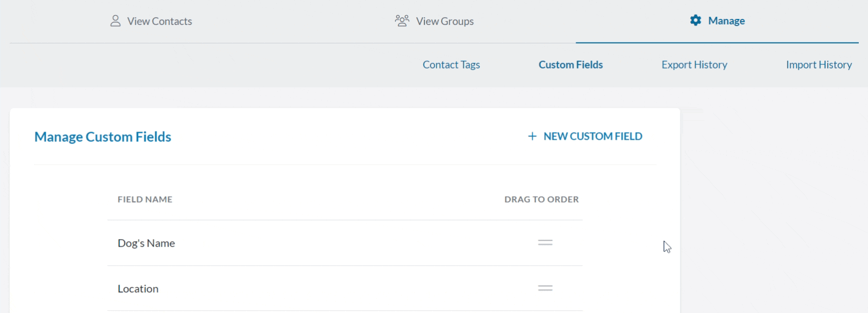Viewport: 868px width, 313px height.
Task: Switch to the View Groups tab
Action: pyautogui.click(x=445, y=21)
